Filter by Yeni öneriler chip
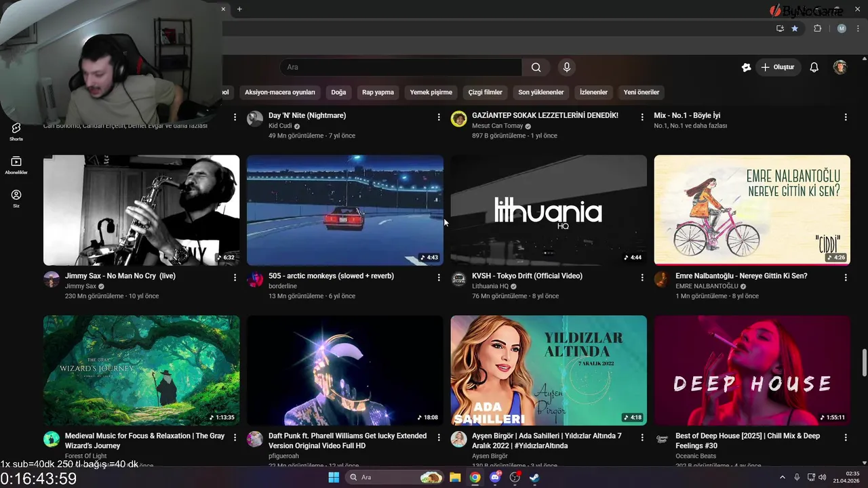This screenshot has height=488, width=868. coord(642,92)
